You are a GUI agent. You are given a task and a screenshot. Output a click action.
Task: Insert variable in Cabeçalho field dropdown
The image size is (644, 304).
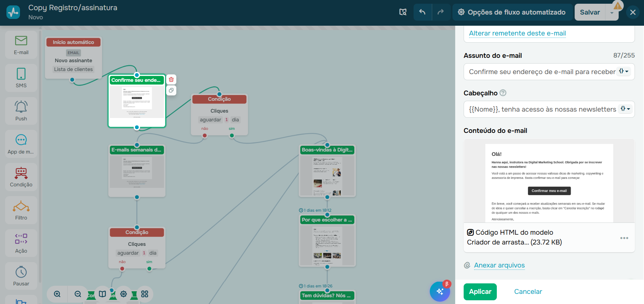point(625,109)
